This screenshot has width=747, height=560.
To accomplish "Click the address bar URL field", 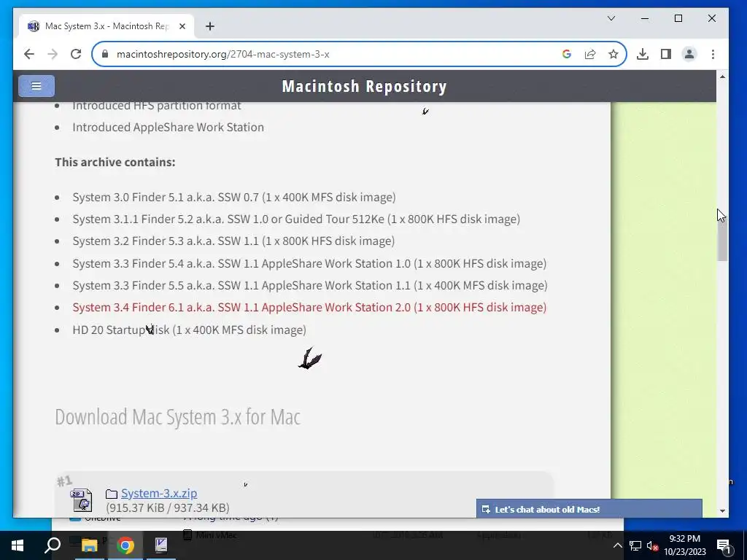I will coord(333,54).
